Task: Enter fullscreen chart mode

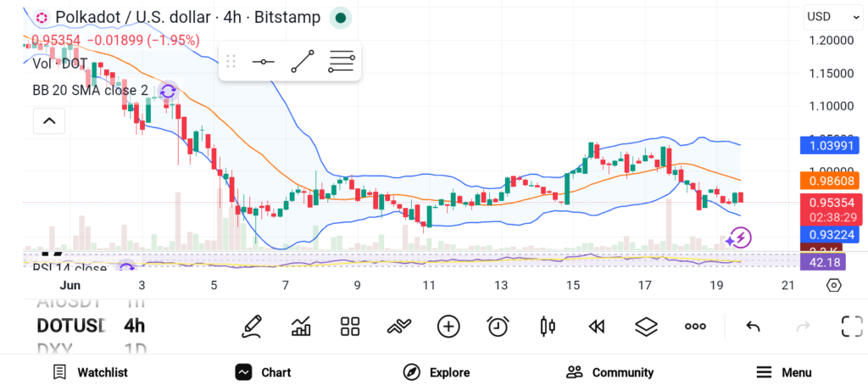Action: pyautogui.click(x=852, y=327)
